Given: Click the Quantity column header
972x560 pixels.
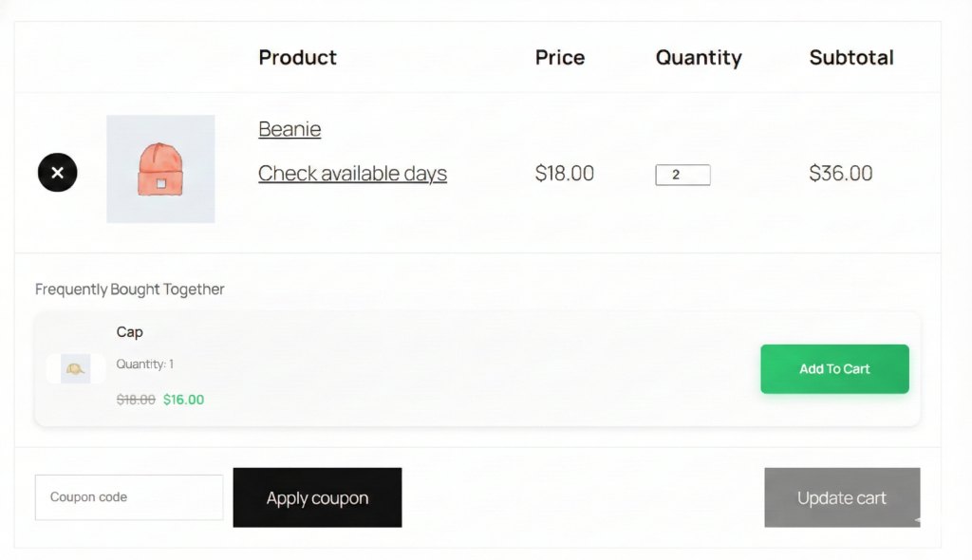Looking at the screenshot, I should pos(699,58).
